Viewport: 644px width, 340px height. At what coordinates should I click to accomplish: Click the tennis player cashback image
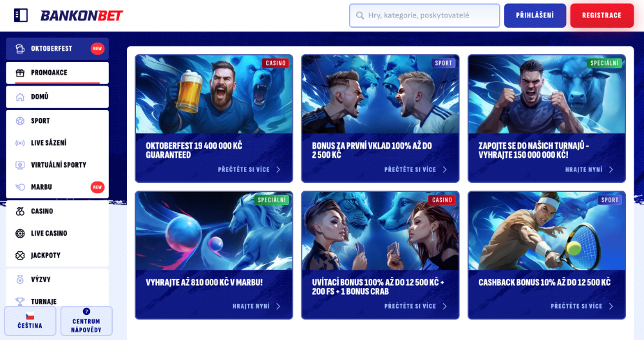click(x=547, y=231)
